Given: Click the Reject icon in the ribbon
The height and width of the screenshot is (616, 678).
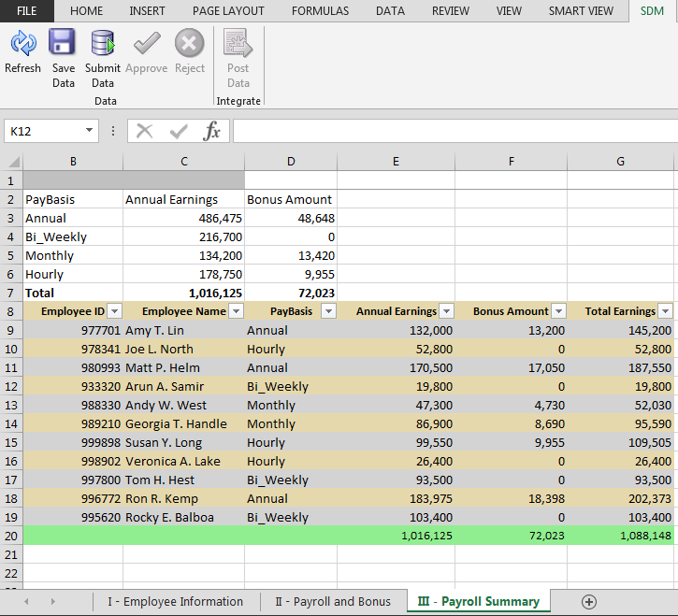Looking at the screenshot, I should pos(189,44).
